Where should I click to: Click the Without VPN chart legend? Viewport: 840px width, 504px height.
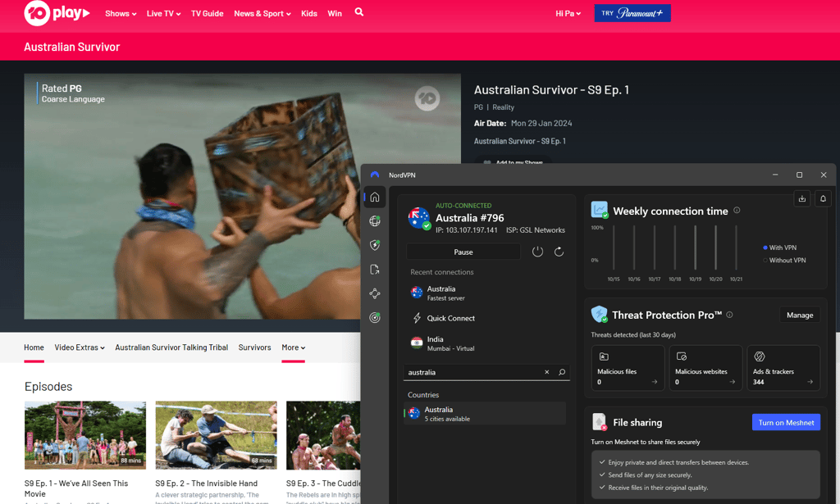pyautogui.click(x=784, y=260)
